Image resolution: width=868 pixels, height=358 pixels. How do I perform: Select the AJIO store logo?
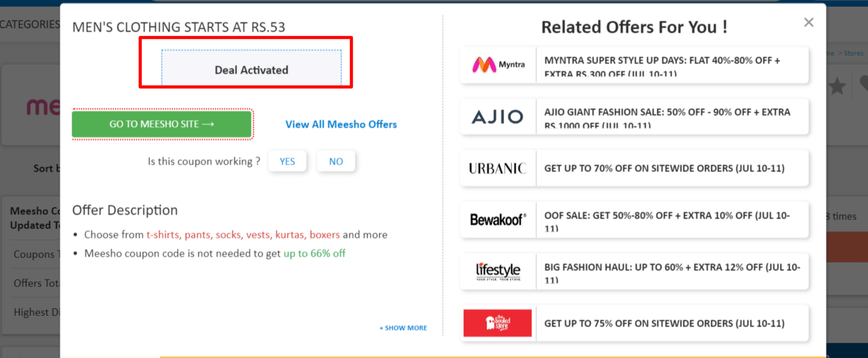(497, 116)
